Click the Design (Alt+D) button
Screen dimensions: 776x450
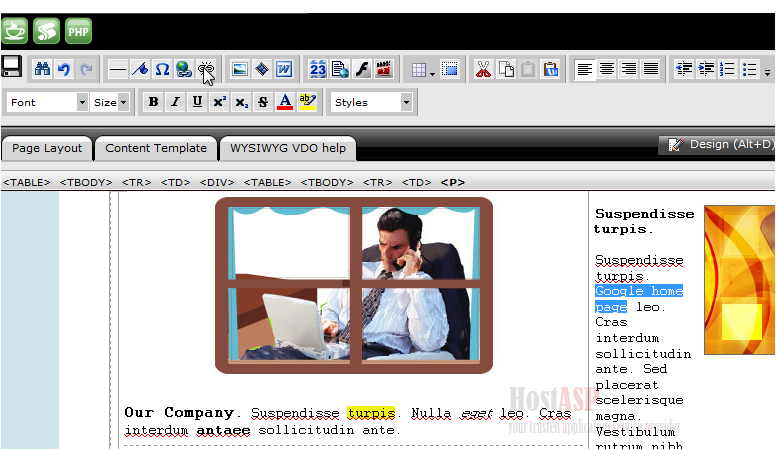pos(721,145)
